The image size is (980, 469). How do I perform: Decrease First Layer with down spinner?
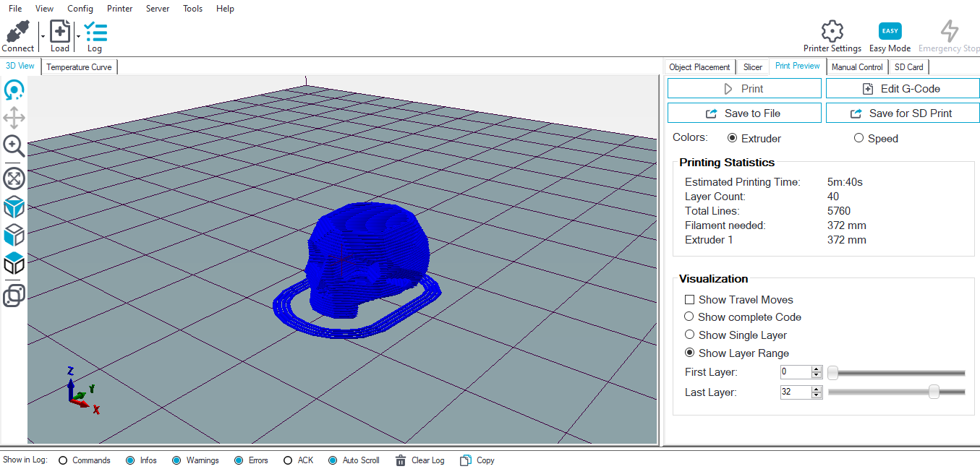(817, 376)
